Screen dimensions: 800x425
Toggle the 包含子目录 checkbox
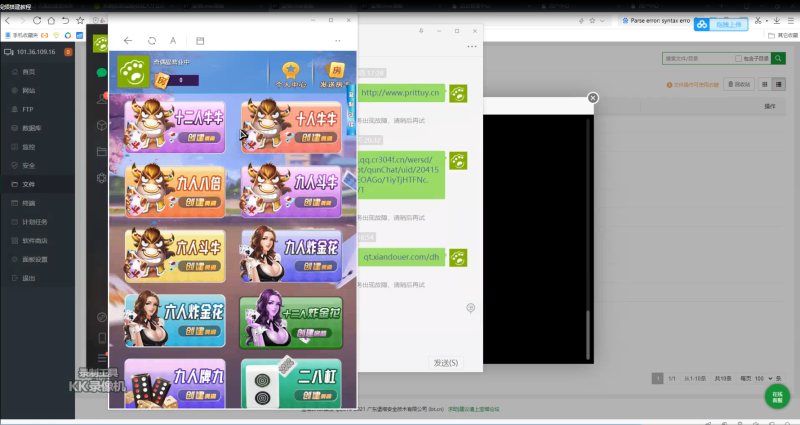pos(738,59)
